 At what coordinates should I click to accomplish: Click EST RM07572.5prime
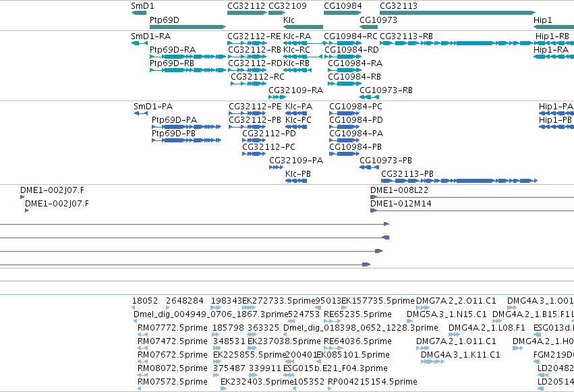point(173,382)
